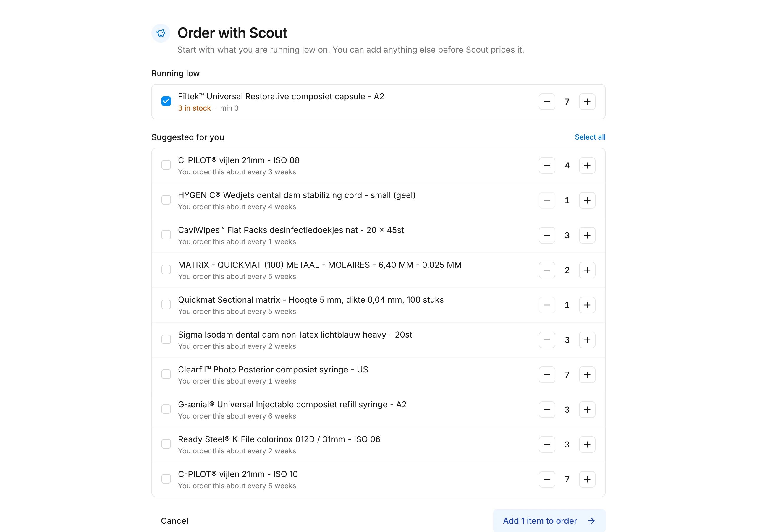This screenshot has width=757, height=532.
Task: Increase MATRIX QUICKMAT METAAL quantity
Action: click(587, 270)
